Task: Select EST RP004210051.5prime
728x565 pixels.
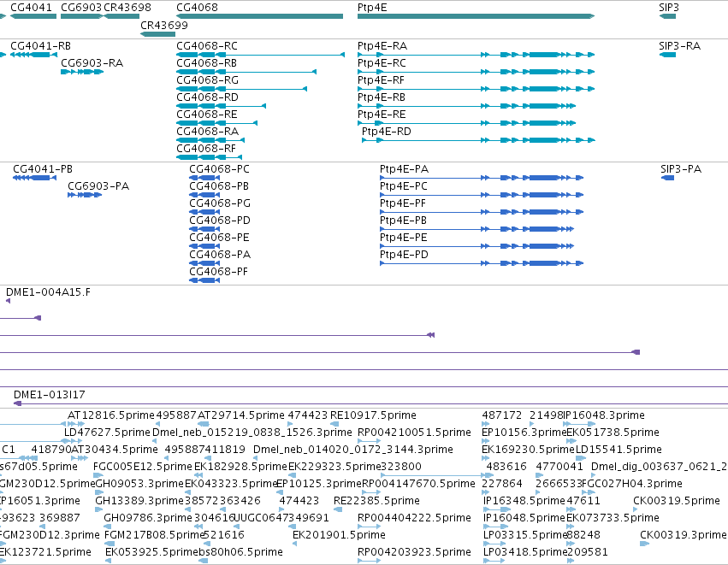Action: (414, 433)
